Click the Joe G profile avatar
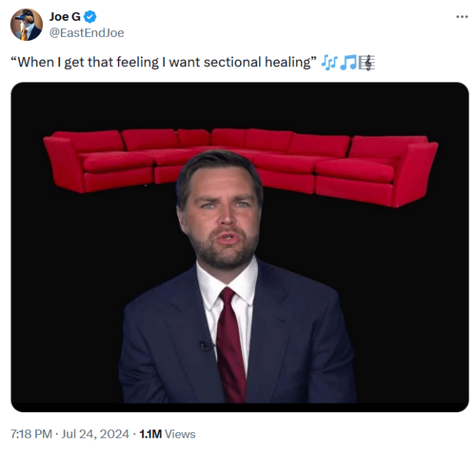 coord(26,25)
